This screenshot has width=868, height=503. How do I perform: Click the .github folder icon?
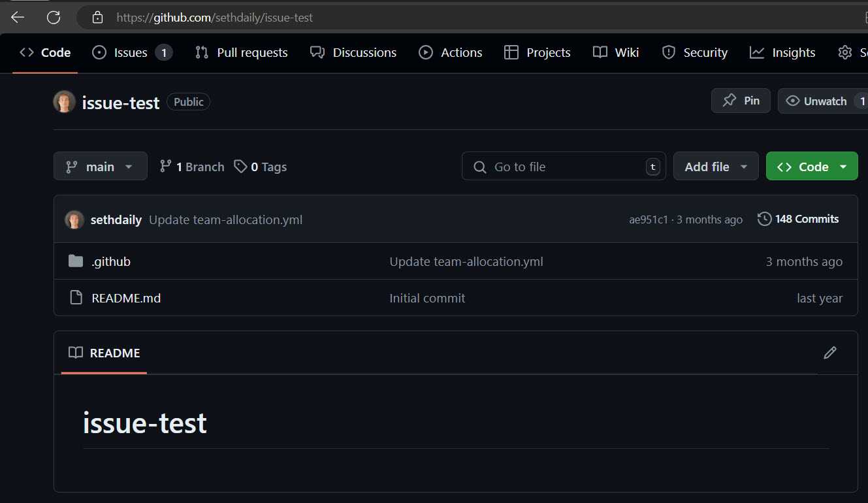76,261
